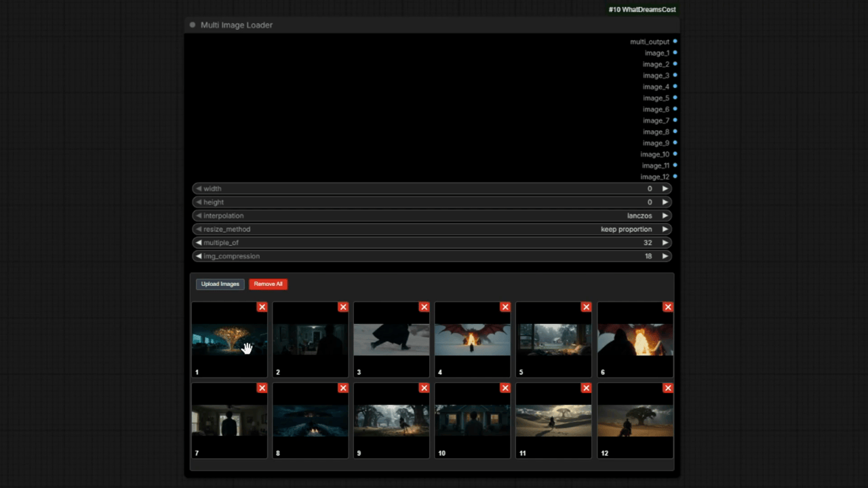This screenshot has width=868, height=488.
Task: Remove image 2 with its red X
Action: 343,307
